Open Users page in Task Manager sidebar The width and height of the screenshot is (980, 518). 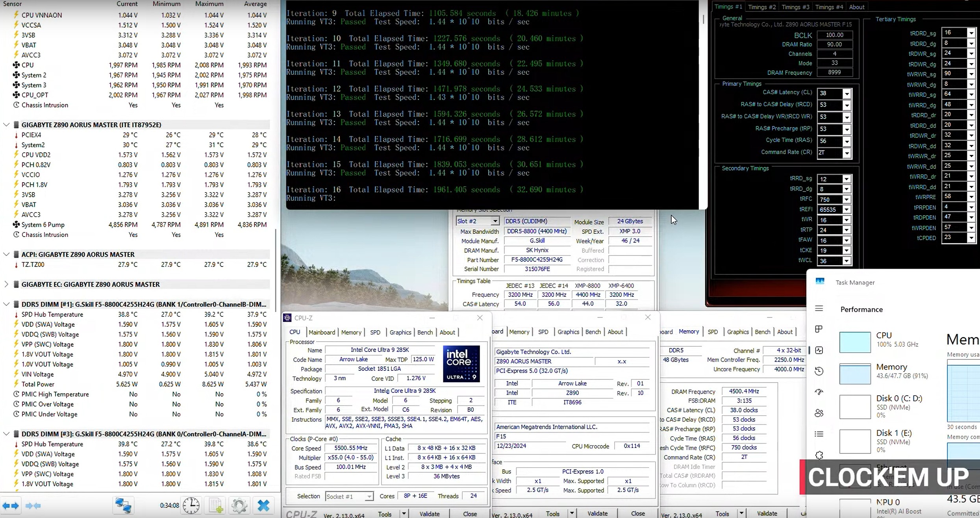pyautogui.click(x=819, y=413)
